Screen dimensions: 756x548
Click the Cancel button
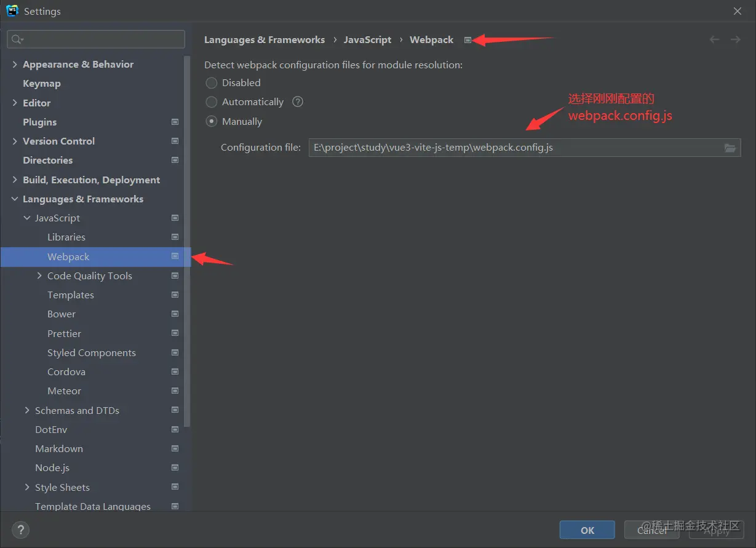pos(652,530)
